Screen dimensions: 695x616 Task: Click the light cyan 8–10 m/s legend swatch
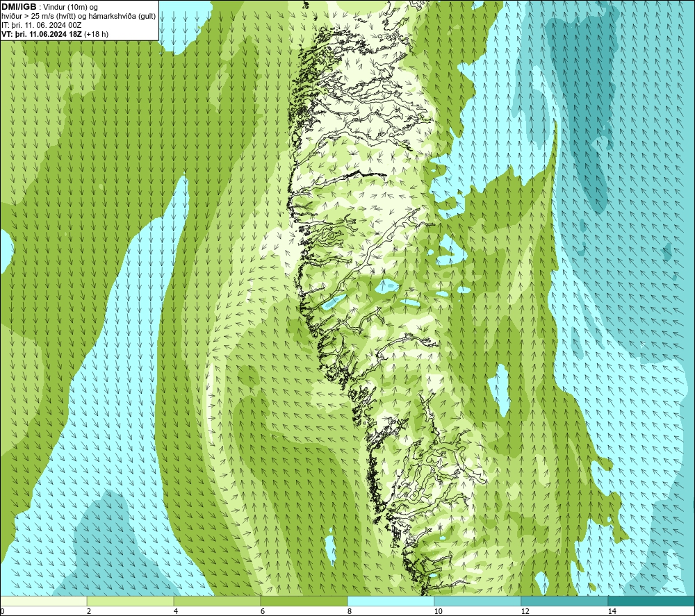(x=391, y=601)
